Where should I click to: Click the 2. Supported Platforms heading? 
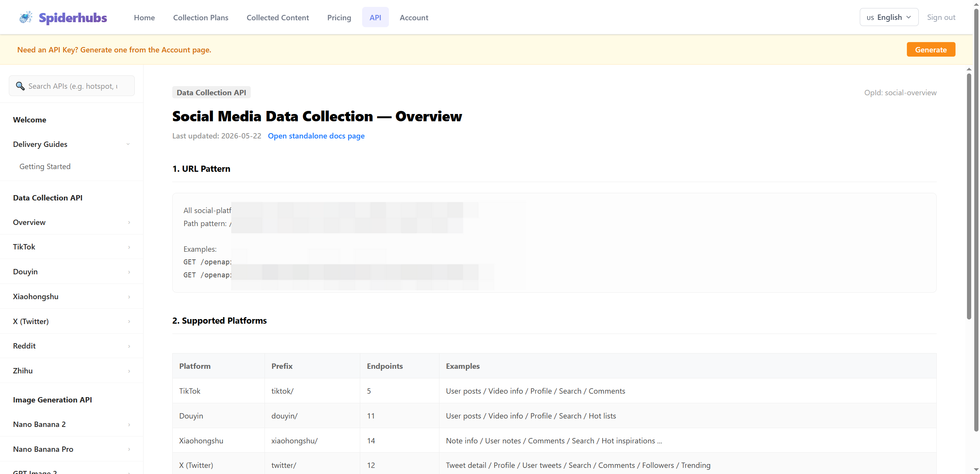(x=219, y=321)
